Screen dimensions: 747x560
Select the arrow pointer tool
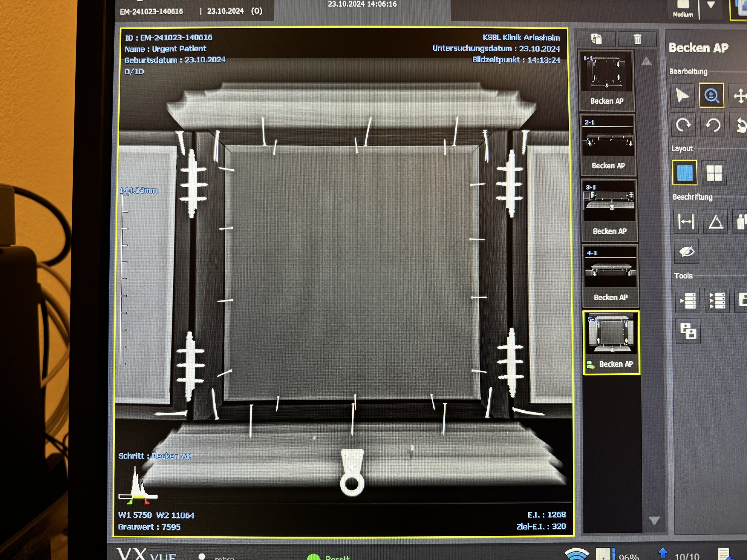[682, 96]
